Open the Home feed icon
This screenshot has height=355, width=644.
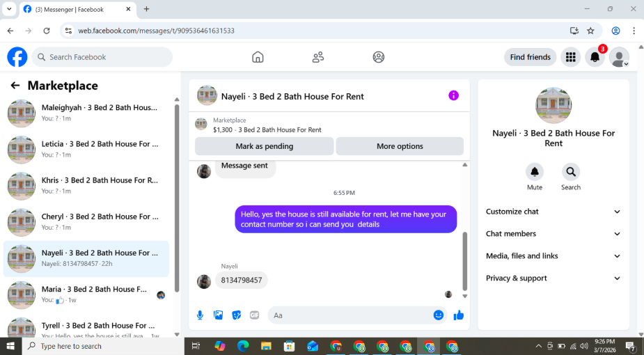258,57
